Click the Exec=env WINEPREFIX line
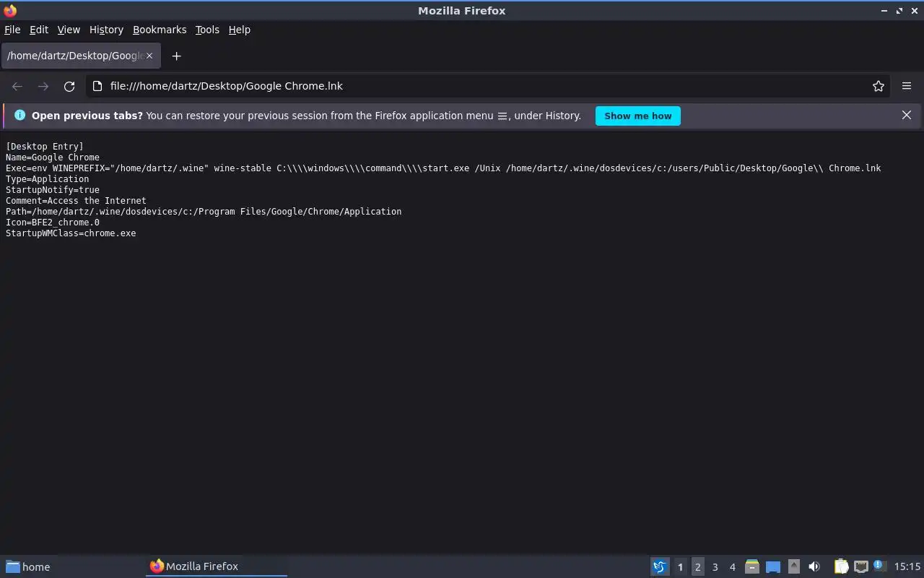This screenshot has width=924, height=578. click(443, 168)
